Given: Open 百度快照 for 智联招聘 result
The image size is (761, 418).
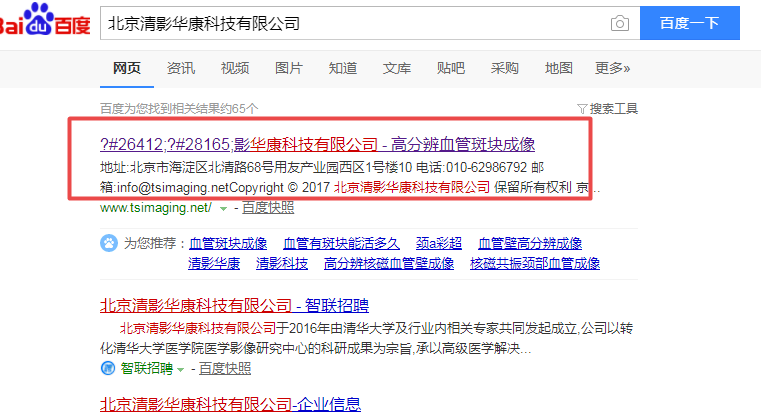Looking at the screenshot, I should (225, 368).
